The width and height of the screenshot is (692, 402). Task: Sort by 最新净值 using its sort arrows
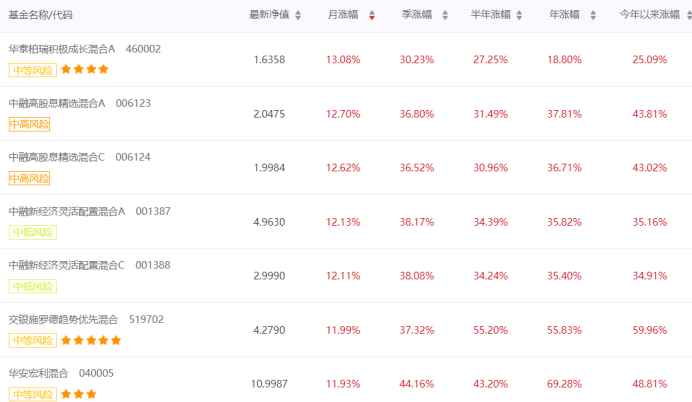298,16
